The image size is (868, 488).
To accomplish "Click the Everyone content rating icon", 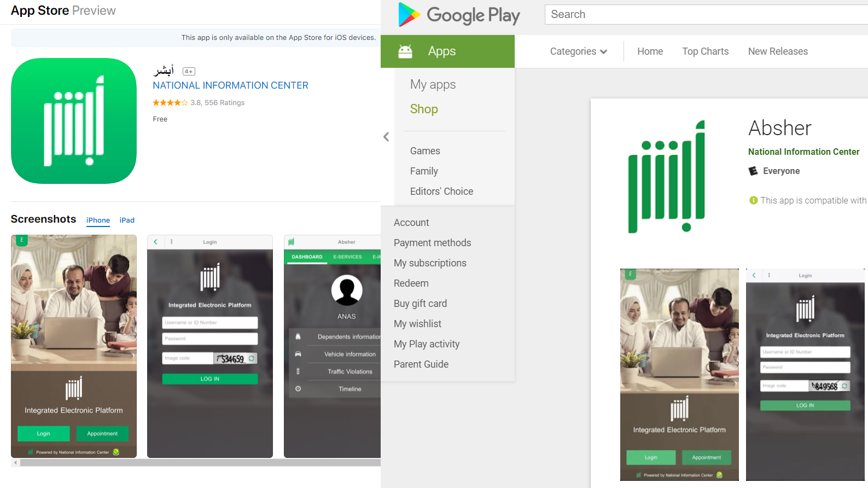I will point(753,171).
